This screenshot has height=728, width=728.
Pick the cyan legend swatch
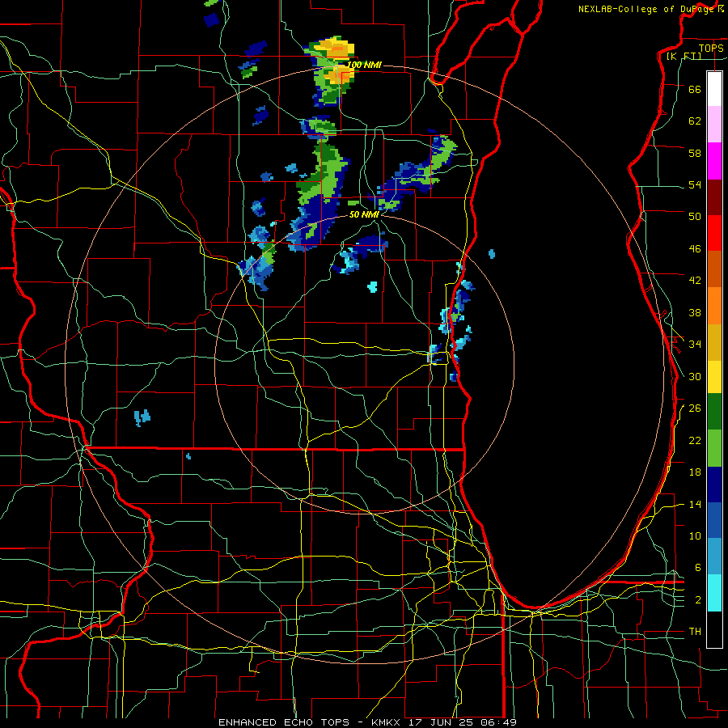714,593
